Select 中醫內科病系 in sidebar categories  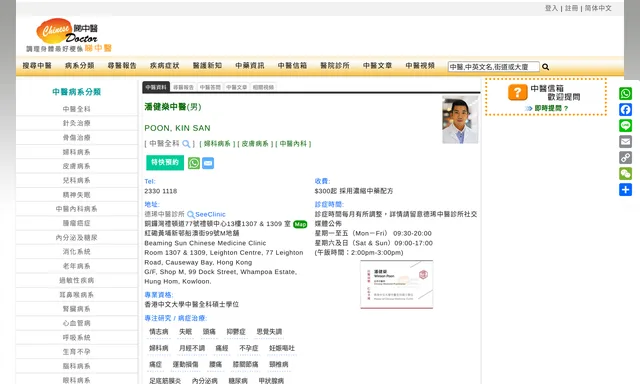(x=77, y=209)
